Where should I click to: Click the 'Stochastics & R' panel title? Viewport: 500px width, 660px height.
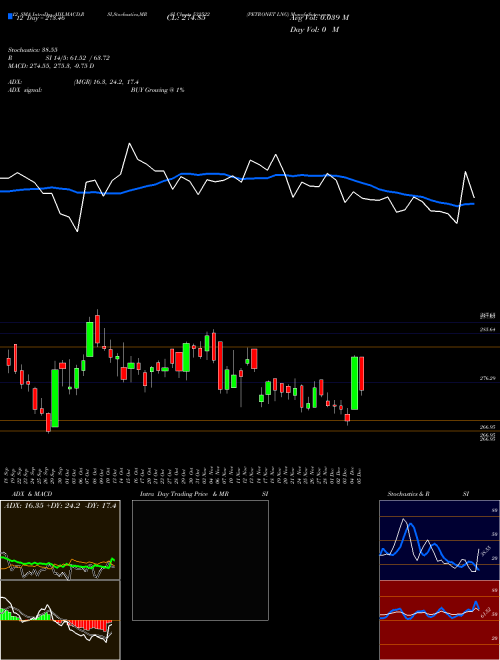[x=408, y=494]
